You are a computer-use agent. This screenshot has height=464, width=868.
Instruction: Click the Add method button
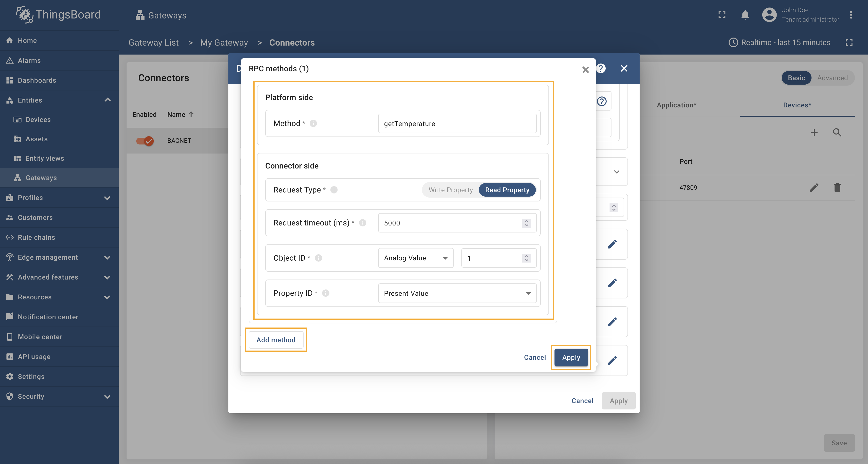pyautogui.click(x=276, y=340)
